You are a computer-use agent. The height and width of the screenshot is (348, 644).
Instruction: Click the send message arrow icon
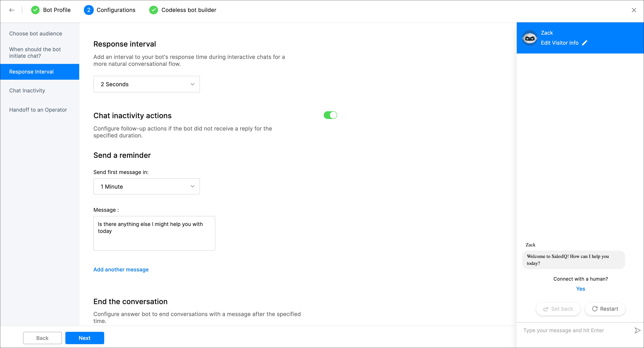tap(637, 330)
